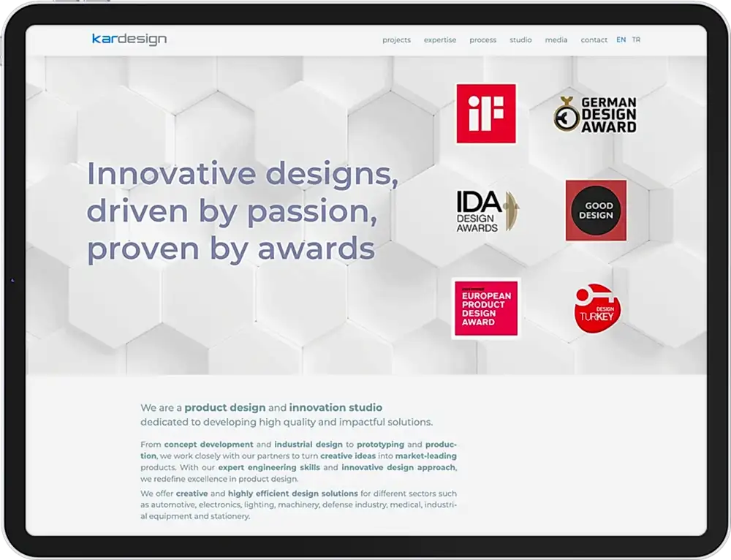Click the "driven by passion," headline line
This screenshot has height=560, width=731.
[232, 212]
